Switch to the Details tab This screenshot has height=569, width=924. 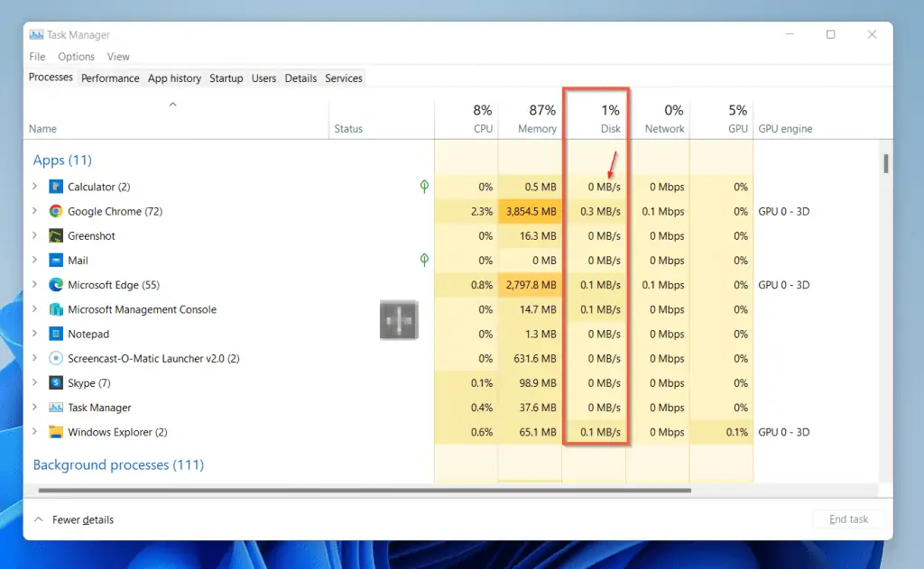[x=300, y=78]
